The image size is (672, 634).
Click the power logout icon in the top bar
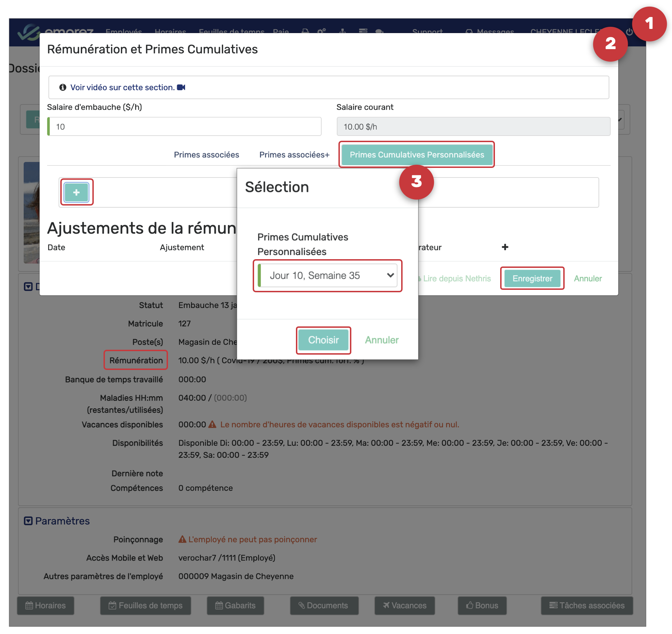tap(629, 32)
